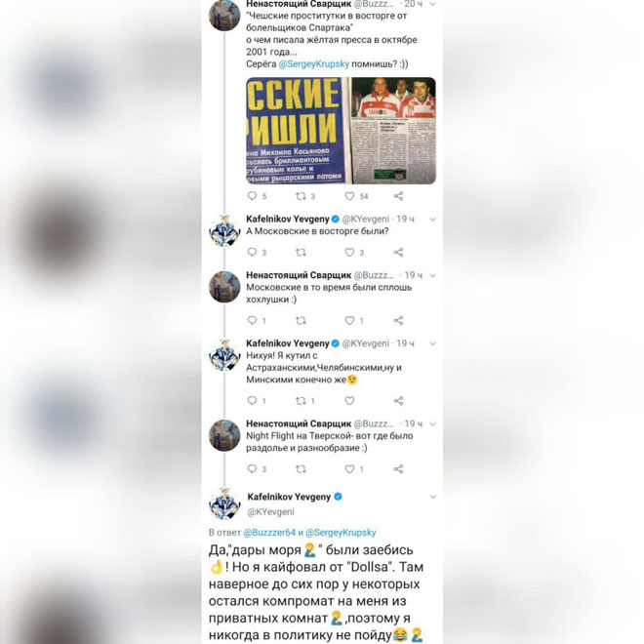Share the tweet about Чешские проститутки

pyautogui.click(x=398, y=196)
